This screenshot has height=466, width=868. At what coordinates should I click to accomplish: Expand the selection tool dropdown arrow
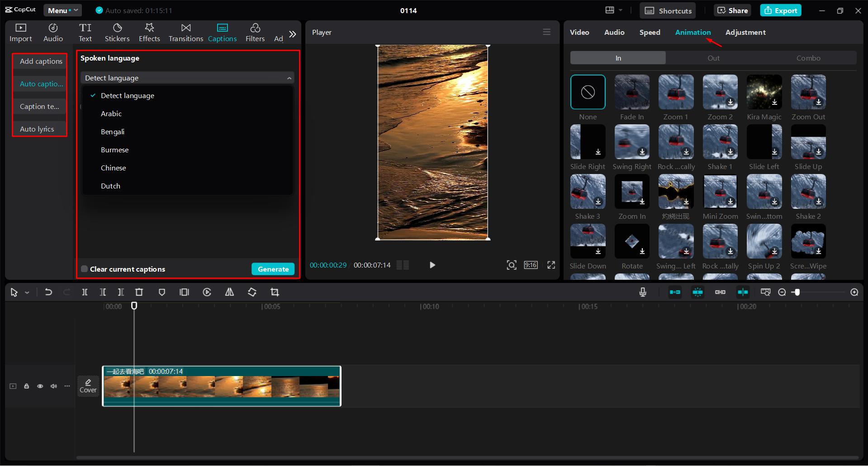pyautogui.click(x=26, y=292)
